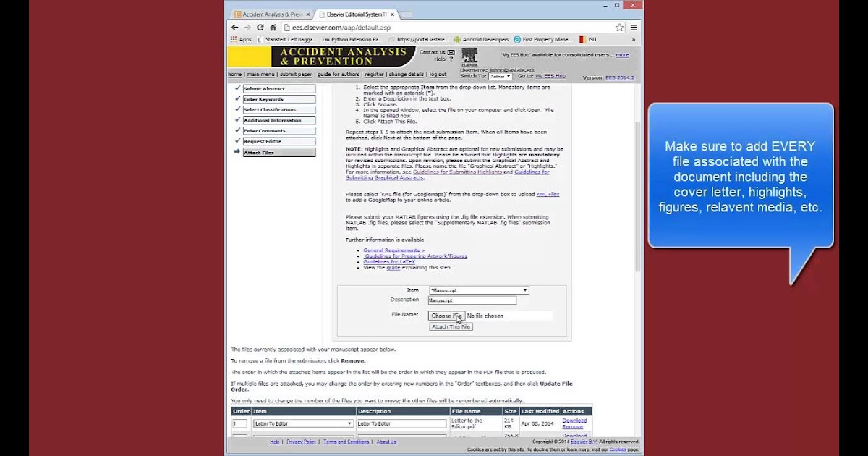The height and width of the screenshot is (456, 868).
Task: Open the Letter To Editor item dropdown
Action: [303, 423]
